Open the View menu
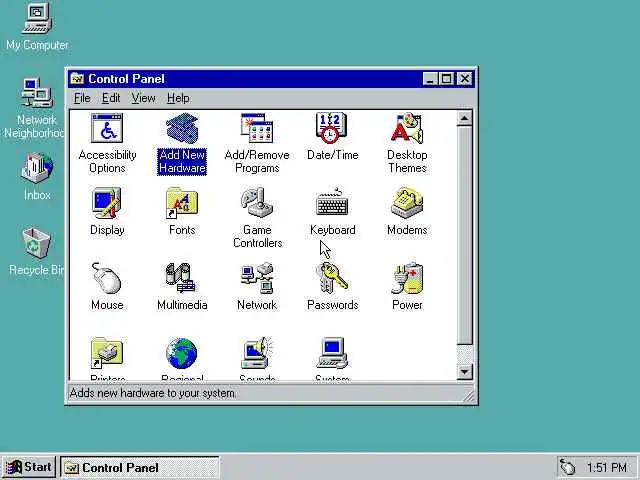This screenshot has width=640, height=480. (143, 98)
